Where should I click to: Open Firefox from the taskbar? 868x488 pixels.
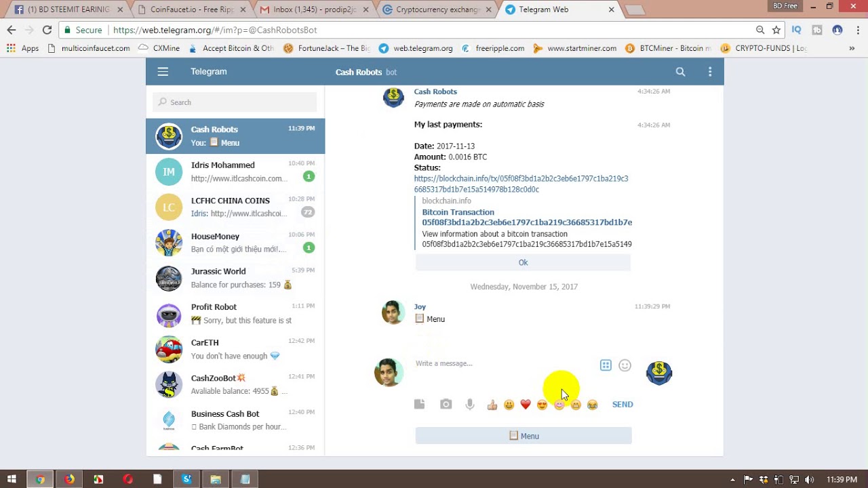(70, 479)
